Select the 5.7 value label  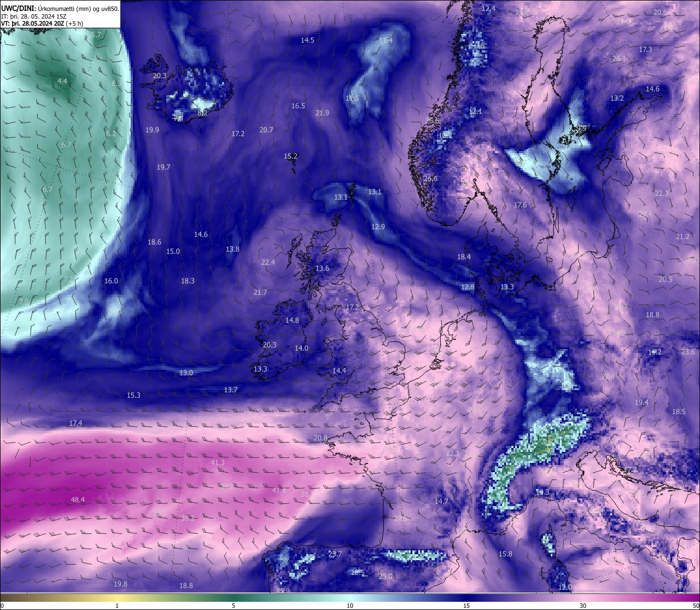(96, 34)
